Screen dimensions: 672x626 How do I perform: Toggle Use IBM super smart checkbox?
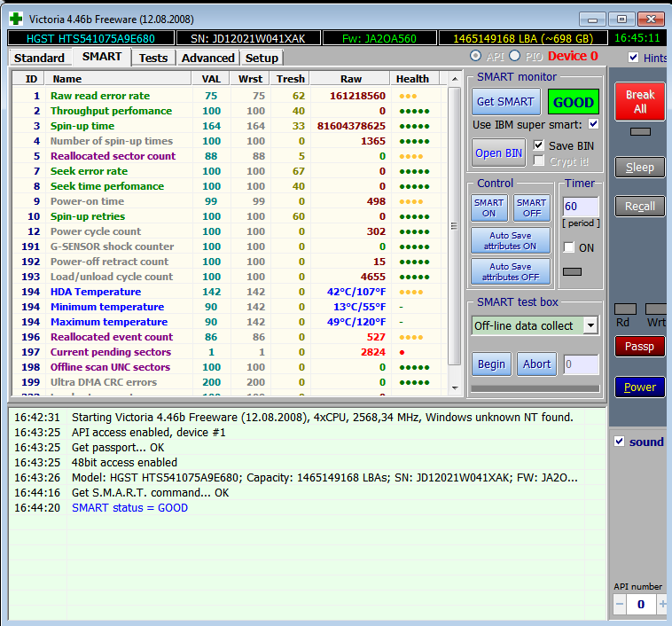pos(594,124)
